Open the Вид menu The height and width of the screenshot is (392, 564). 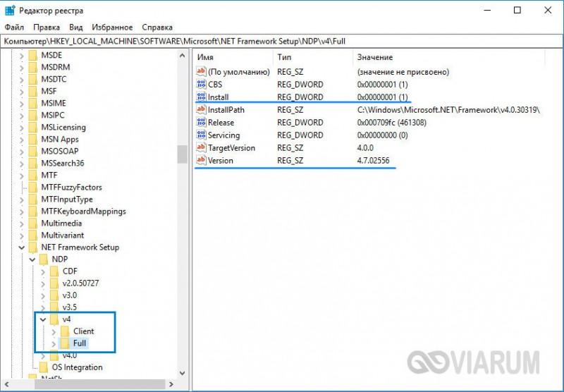(x=76, y=27)
